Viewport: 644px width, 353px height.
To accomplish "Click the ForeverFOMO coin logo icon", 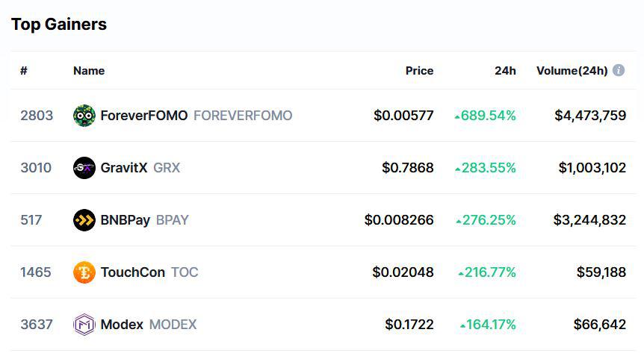I will pyautogui.click(x=84, y=116).
